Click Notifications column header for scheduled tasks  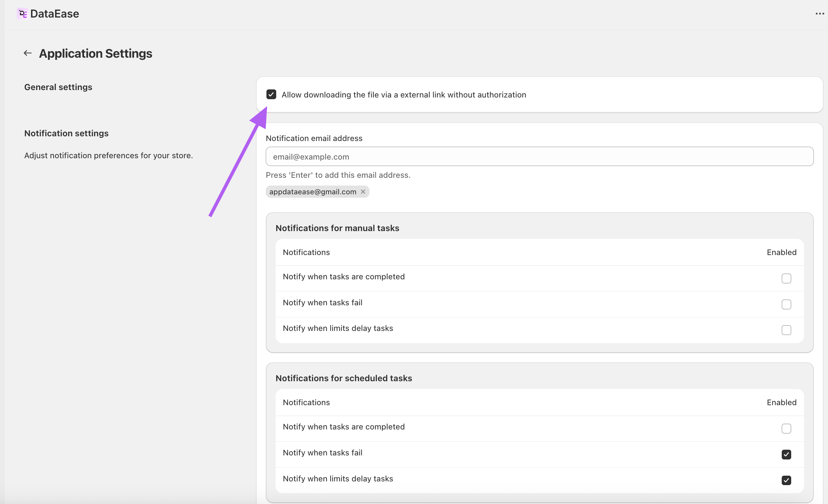(306, 402)
